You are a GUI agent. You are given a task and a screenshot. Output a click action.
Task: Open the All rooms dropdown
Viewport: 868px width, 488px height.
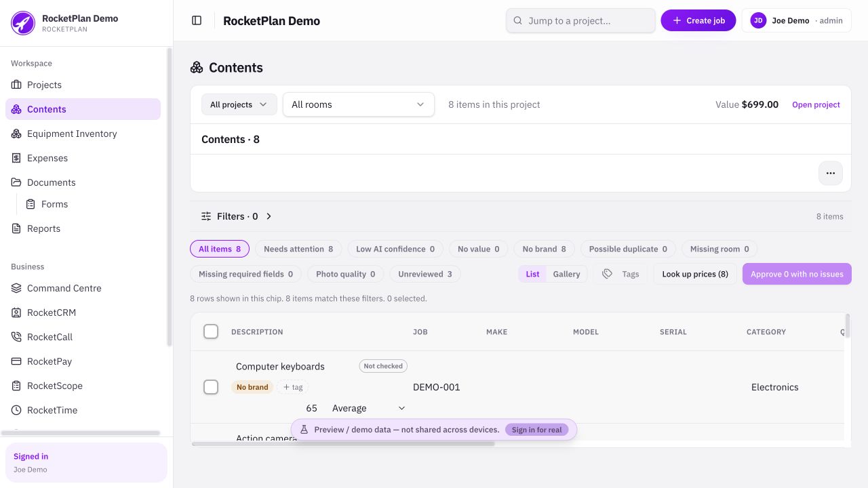coord(359,104)
